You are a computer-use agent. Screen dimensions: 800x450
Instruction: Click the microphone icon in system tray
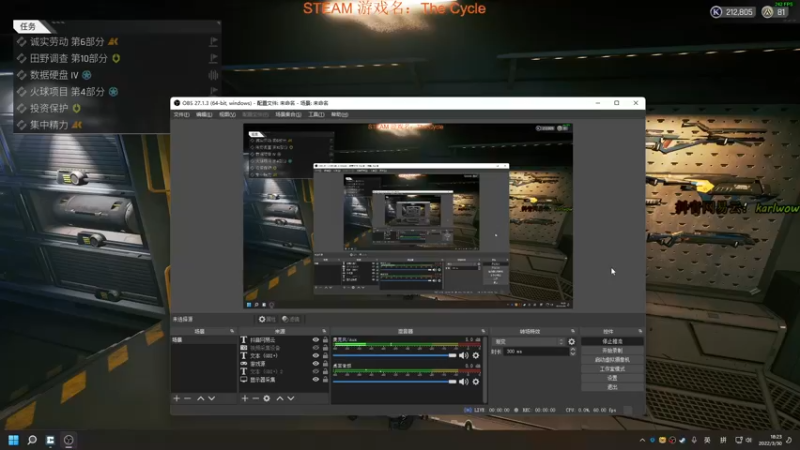click(694, 440)
